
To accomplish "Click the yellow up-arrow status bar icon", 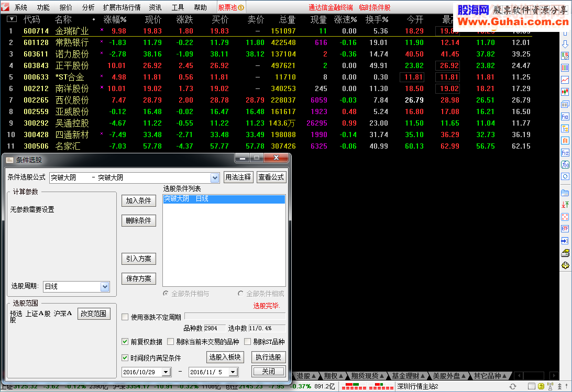I will click(x=541, y=386).
